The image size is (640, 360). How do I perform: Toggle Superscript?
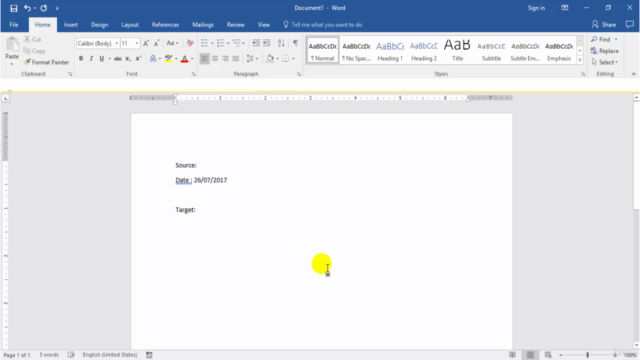(138, 58)
